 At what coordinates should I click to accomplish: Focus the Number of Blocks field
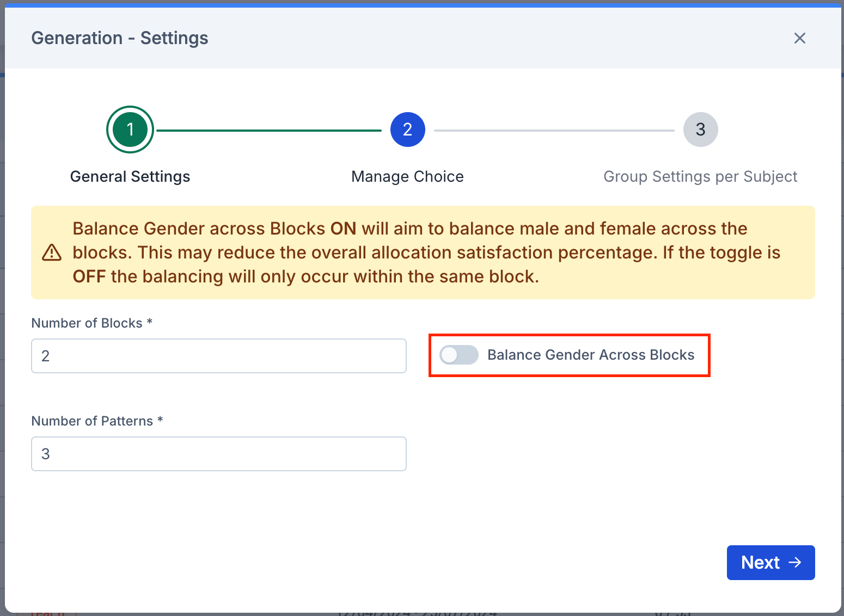click(x=219, y=356)
